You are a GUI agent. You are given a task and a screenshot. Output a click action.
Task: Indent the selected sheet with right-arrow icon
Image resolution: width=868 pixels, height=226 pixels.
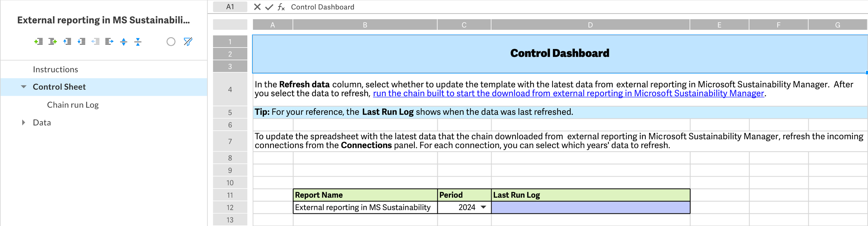(x=109, y=42)
